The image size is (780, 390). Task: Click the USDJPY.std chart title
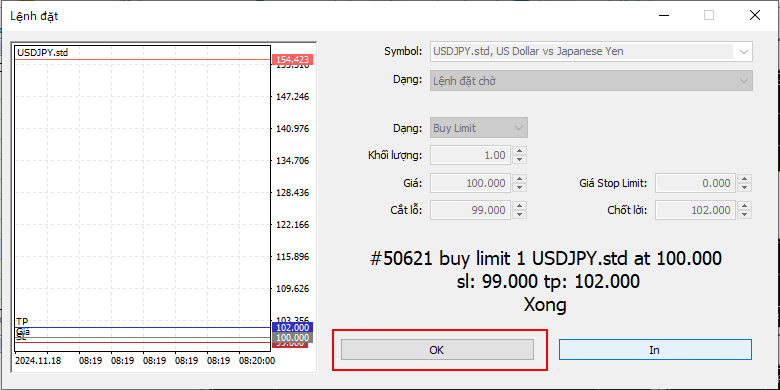coord(42,52)
